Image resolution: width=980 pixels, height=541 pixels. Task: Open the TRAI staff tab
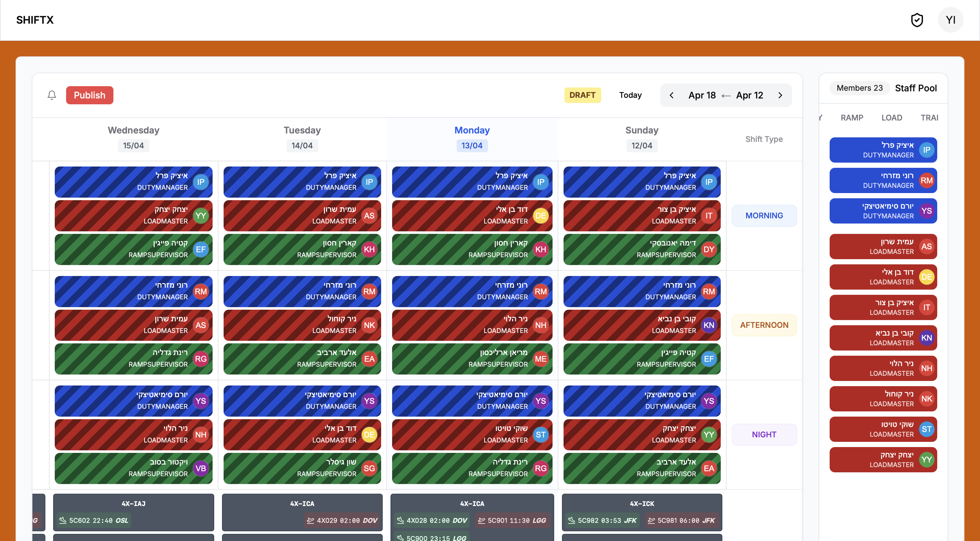tap(929, 118)
